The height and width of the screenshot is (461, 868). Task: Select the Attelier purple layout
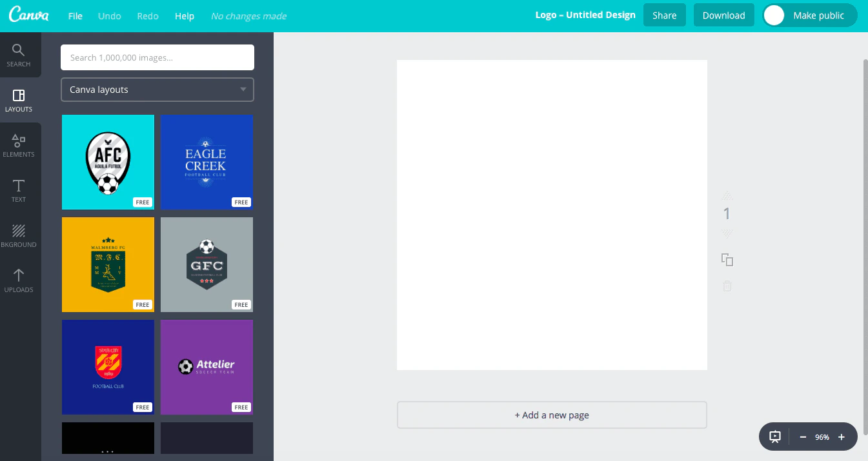(207, 367)
